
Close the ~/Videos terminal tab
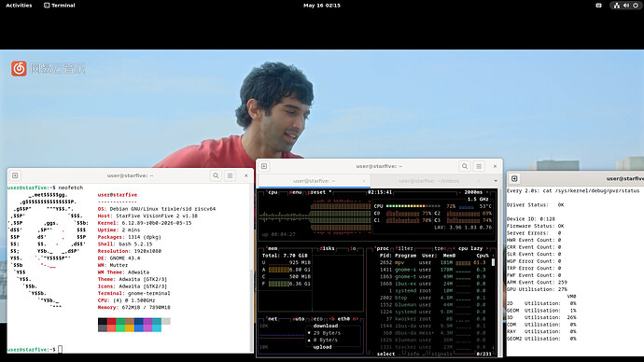coord(478,181)
